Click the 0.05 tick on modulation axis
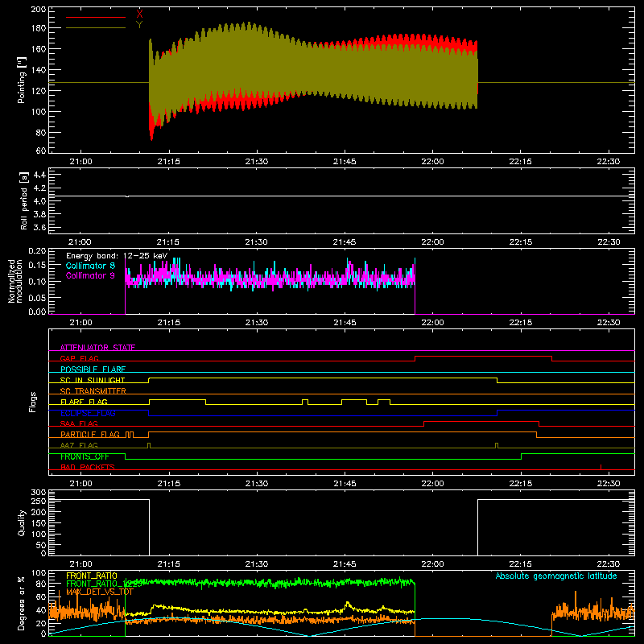644x644 pixels. tap(37, 297)
